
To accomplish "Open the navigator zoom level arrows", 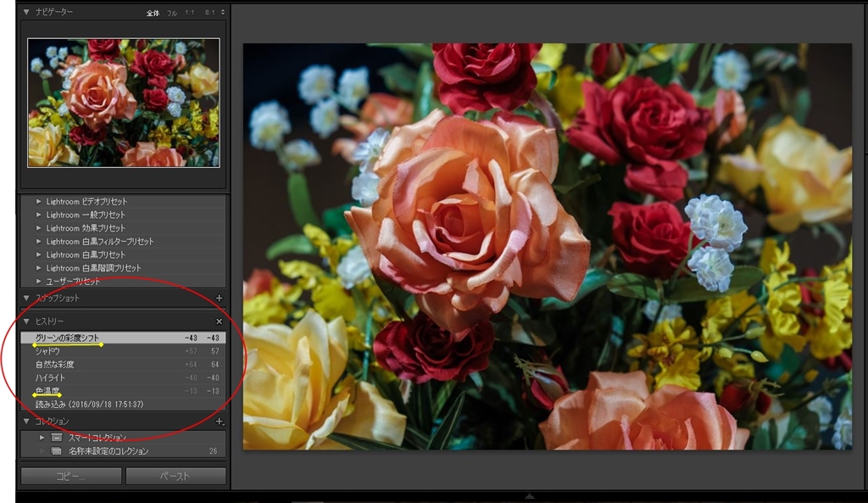I will point(222,13).
